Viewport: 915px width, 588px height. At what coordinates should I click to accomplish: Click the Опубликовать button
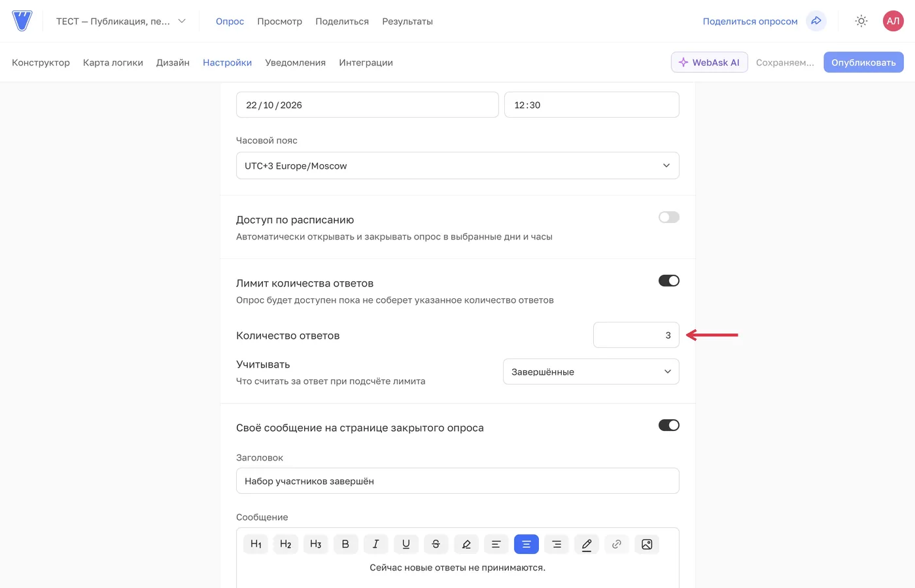click(863, 62)
